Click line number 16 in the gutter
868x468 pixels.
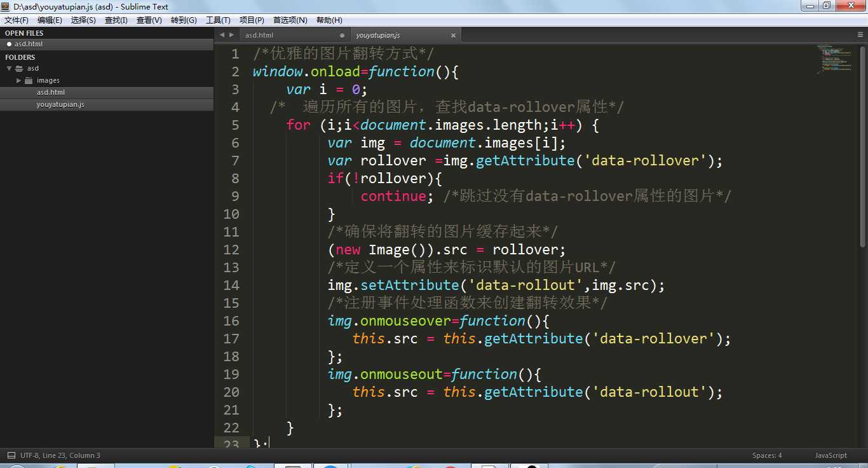[x=231, y=321]
